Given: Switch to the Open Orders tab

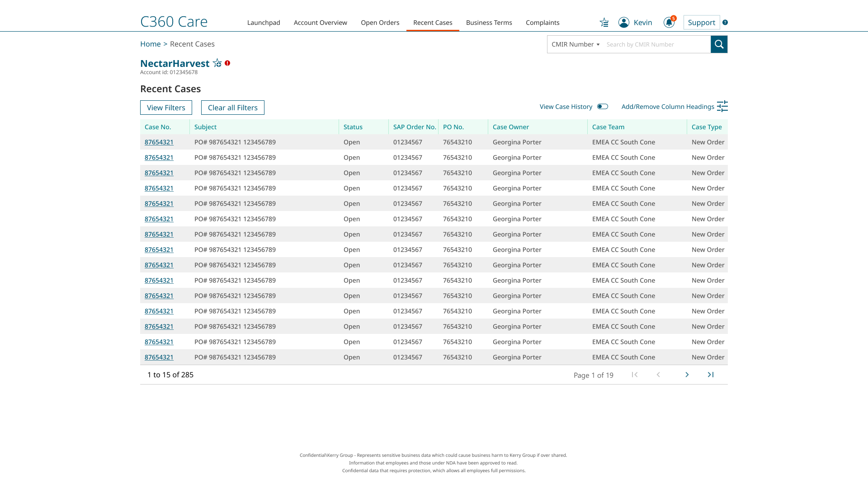Looking at the screenshot, I should [x=380, y=23].
